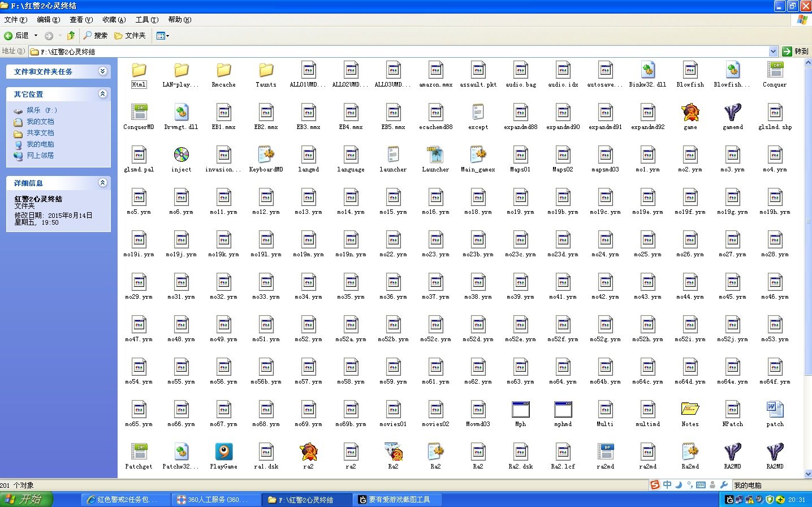Click the vertical scrollbar down arrow
Viewport: 812px width, 507px height.
807,474
